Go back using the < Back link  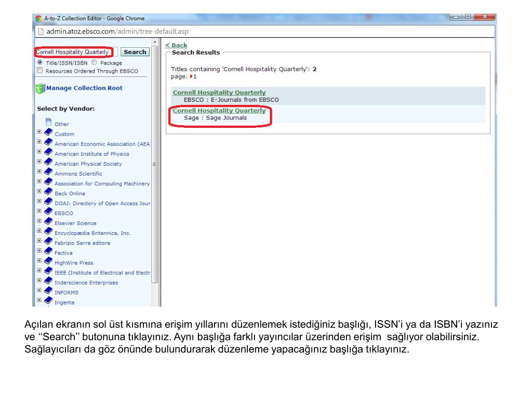pos(176,45)
